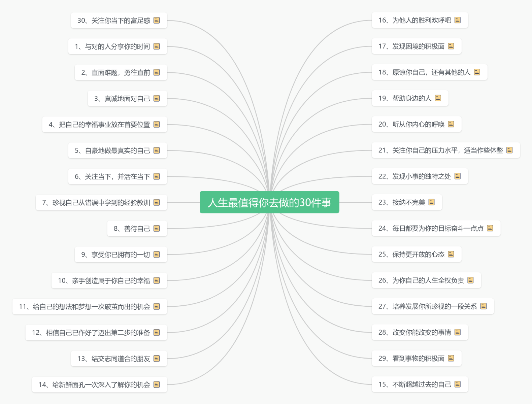
Task: Select node 享受你已拥有的一切
Action: tap(115, 255)
